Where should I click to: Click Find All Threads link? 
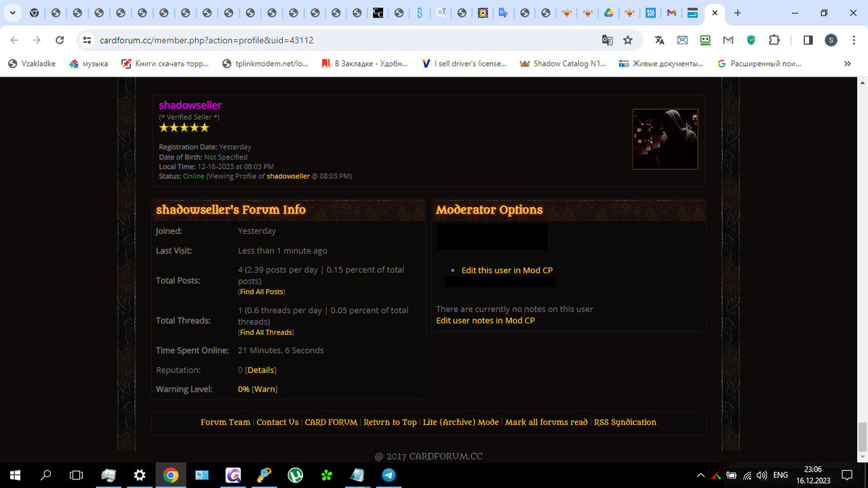(x=266, y=332)
